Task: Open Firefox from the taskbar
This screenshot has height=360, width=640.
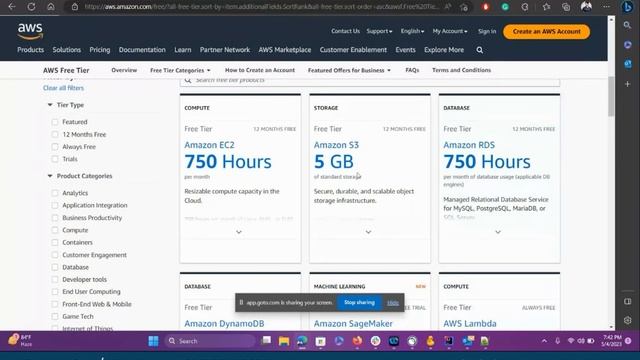Action: [357, 341]
